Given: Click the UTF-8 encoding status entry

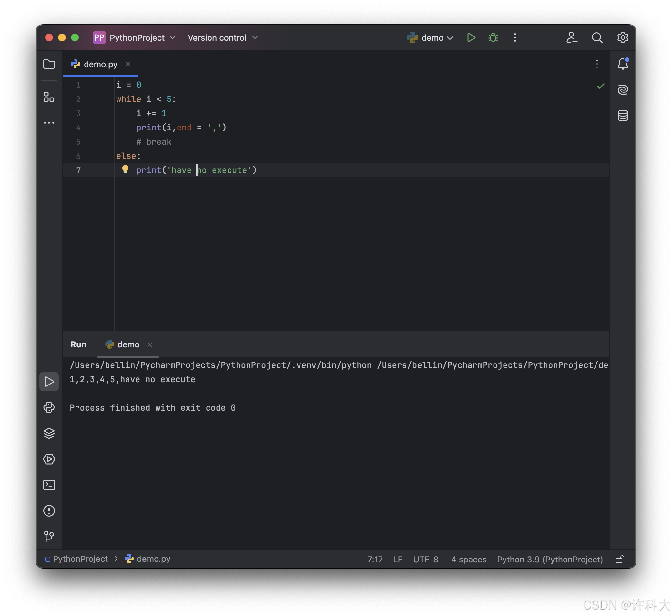Looking at the screenshot, I should tap(426, 559).
